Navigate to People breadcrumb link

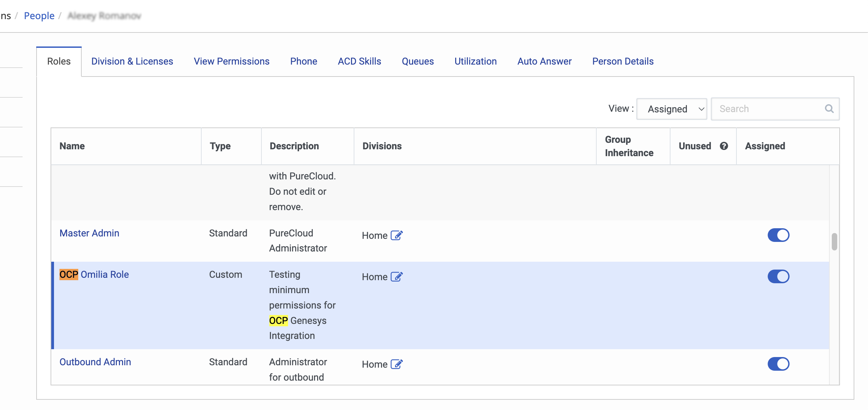pyautogui.click(x=39, y=16)
